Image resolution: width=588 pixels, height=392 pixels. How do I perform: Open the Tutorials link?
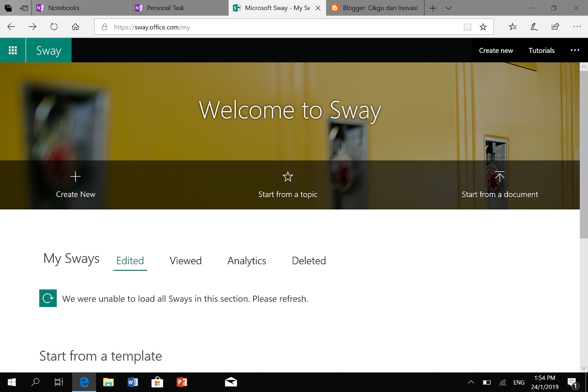(541, 50)
